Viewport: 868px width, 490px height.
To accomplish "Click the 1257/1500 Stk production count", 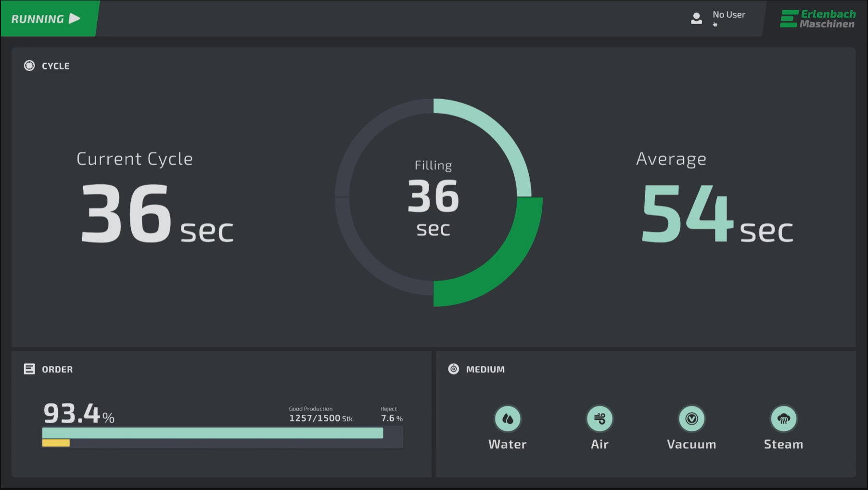I will [321, 418].
